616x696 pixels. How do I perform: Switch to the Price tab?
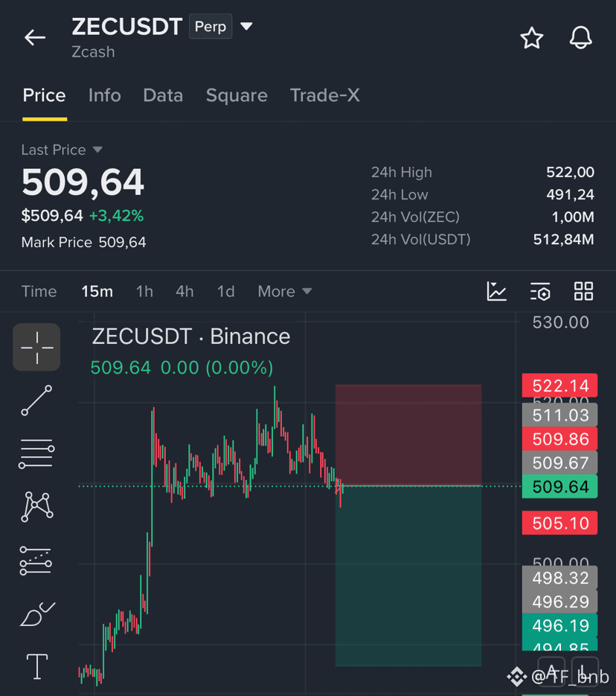(45, 95)
